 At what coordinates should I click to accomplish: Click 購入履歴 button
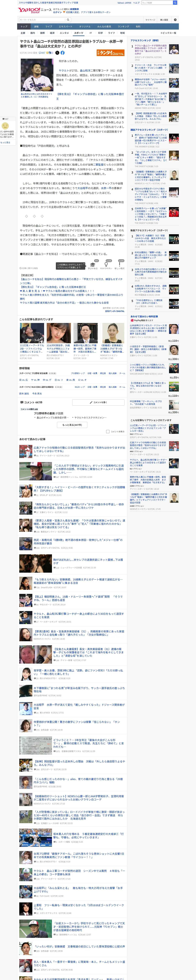[164, 20]
